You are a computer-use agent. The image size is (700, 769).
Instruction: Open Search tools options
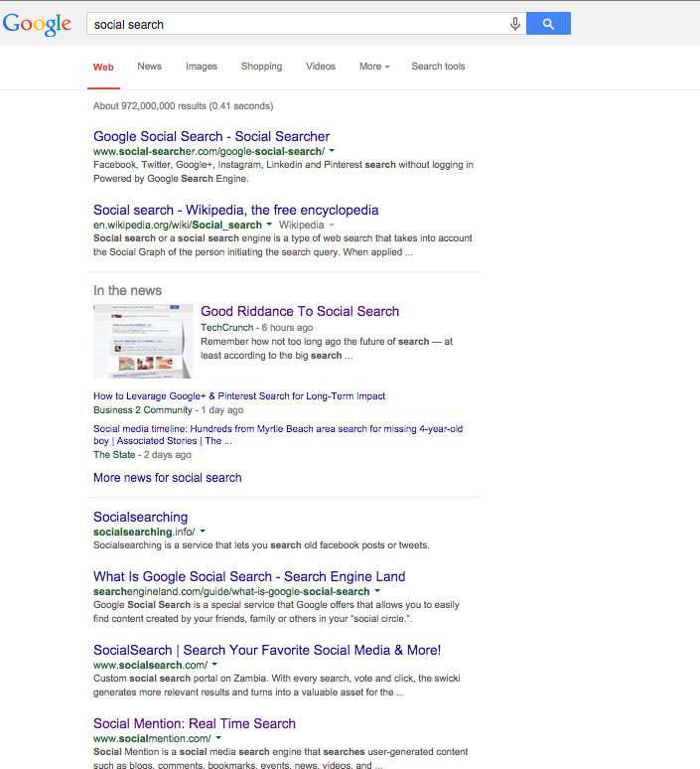click(x=438, y=67)
